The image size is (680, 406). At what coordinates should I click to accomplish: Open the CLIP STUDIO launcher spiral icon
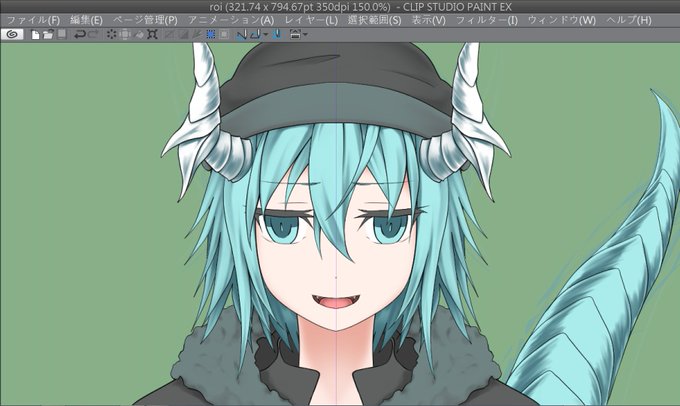(x=12, y=34)
